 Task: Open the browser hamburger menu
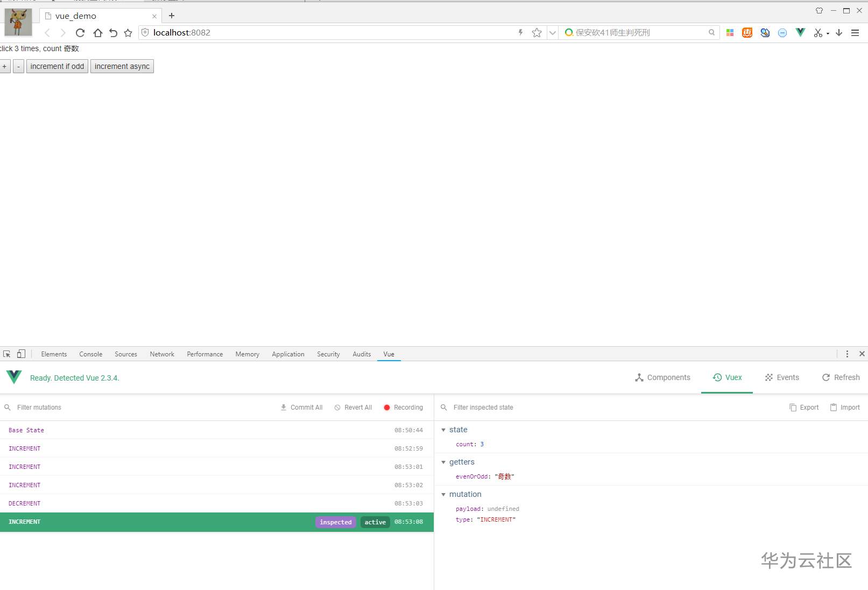point(855,33)
